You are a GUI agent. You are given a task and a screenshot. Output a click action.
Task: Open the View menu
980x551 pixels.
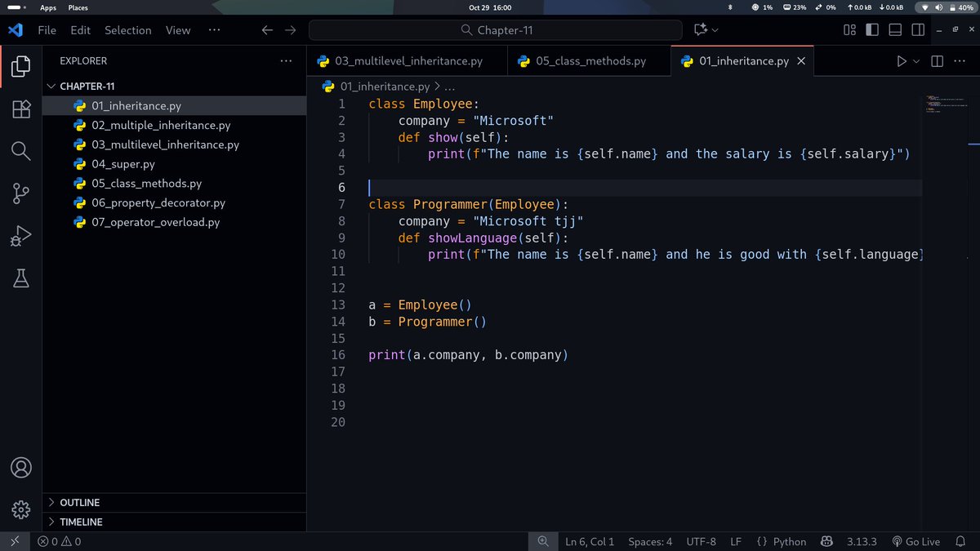tap(178, 30)
